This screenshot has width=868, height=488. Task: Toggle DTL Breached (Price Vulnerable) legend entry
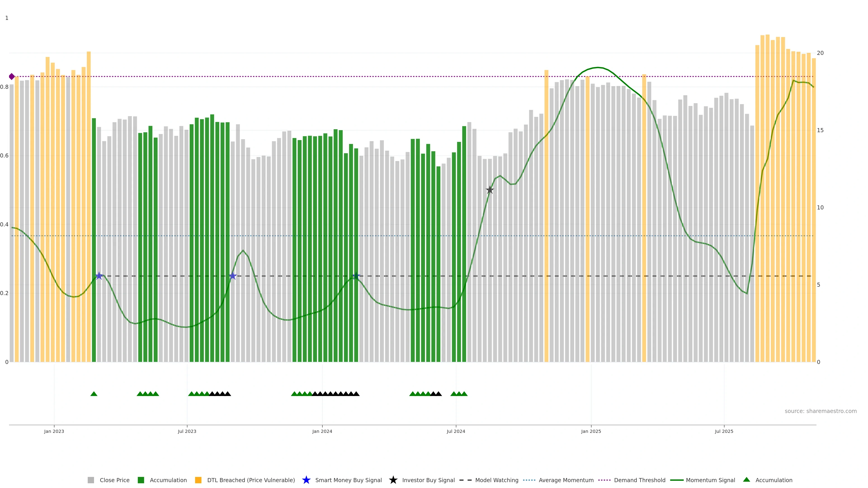[x=251, y=480]
